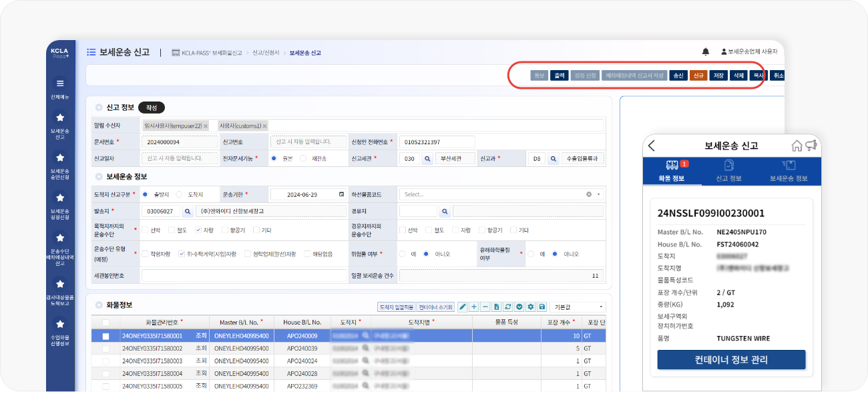
Task: Open the 전체메뉴 hamburger menu in sidebar
Action: coord(60,83)
